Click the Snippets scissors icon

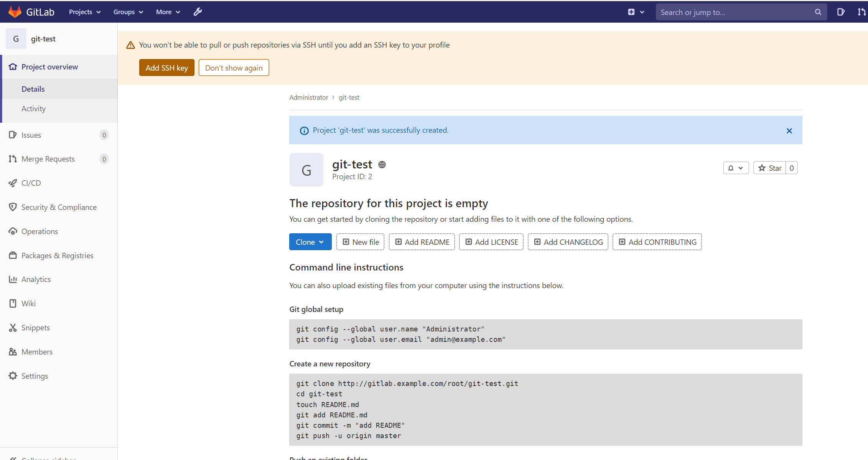point(13,328)
